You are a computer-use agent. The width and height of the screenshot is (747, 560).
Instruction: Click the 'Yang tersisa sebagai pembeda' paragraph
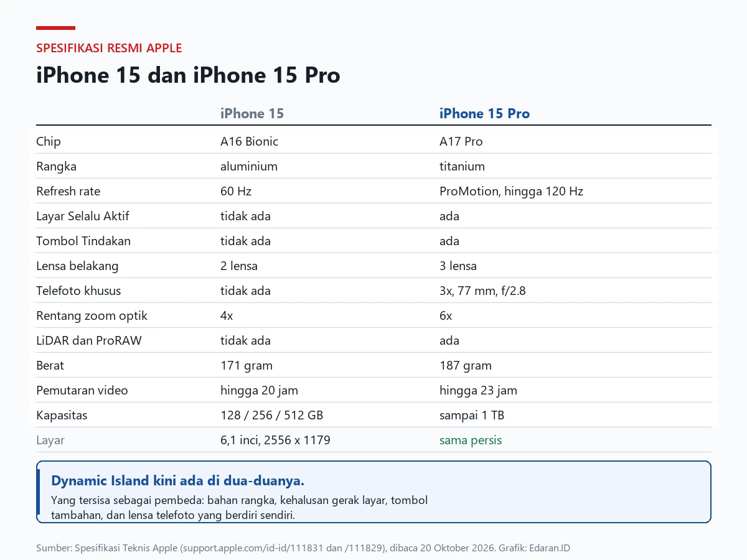coord(239,507)
